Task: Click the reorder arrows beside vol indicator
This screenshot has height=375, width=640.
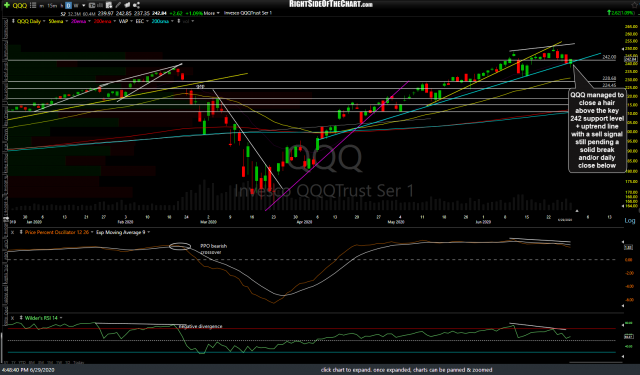Action: (179, 21)
